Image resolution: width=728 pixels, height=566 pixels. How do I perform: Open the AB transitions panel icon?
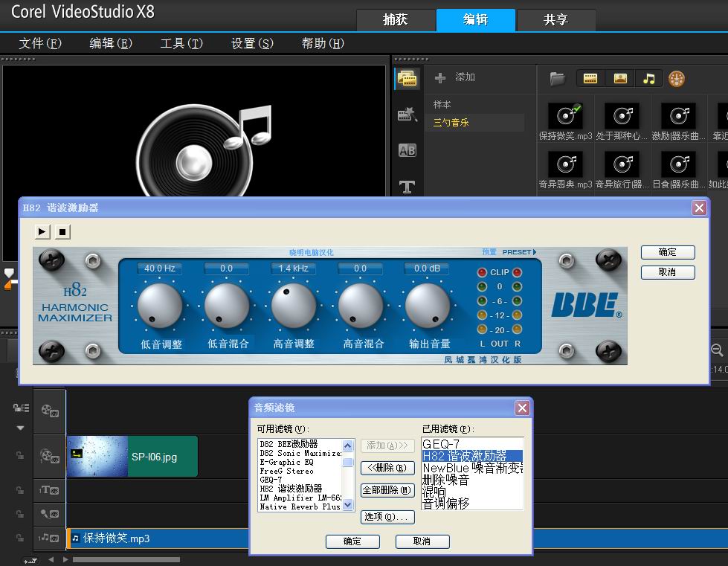(408, 150)
